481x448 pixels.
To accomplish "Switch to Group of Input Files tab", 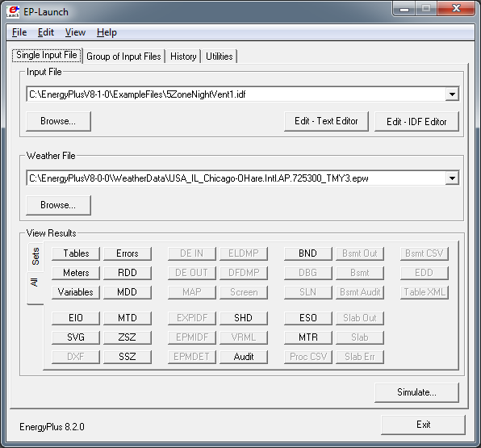I will [x=123, y=57].
